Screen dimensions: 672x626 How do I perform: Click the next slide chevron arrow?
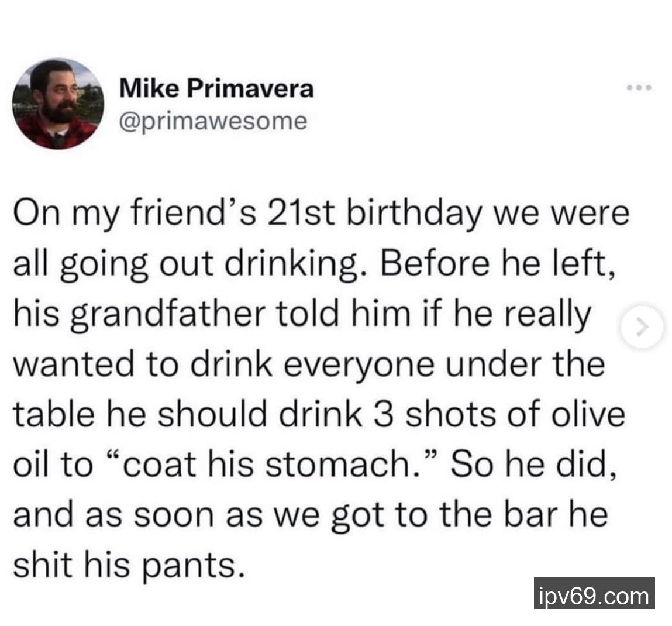tap(643, 329)
